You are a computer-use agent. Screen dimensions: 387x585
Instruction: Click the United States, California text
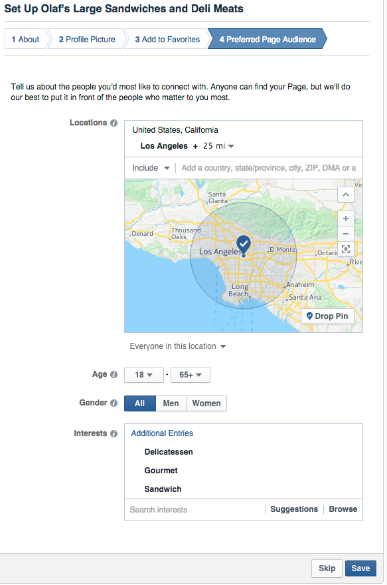175,130
